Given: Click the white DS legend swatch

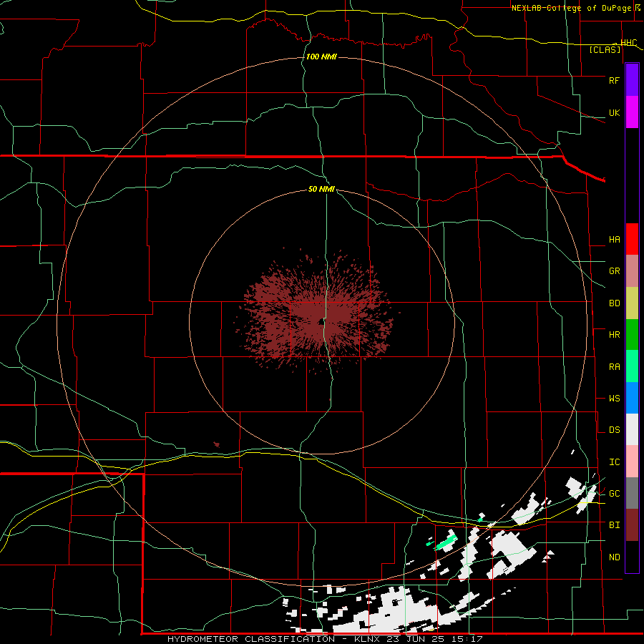Looking at the screenshot, I should click(x=632, y=429).
